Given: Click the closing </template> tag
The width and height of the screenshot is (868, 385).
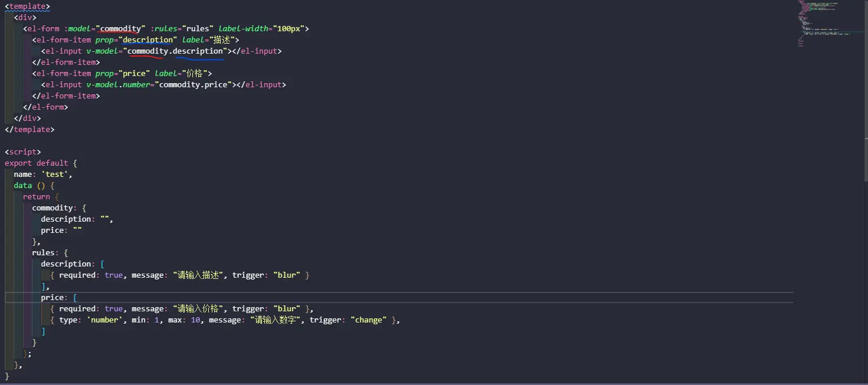Looking at the screenshot, I should [30, 129].
